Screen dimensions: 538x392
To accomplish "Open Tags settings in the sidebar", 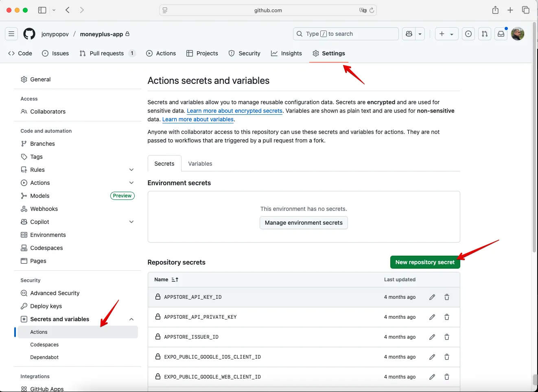I will point(78,157).
